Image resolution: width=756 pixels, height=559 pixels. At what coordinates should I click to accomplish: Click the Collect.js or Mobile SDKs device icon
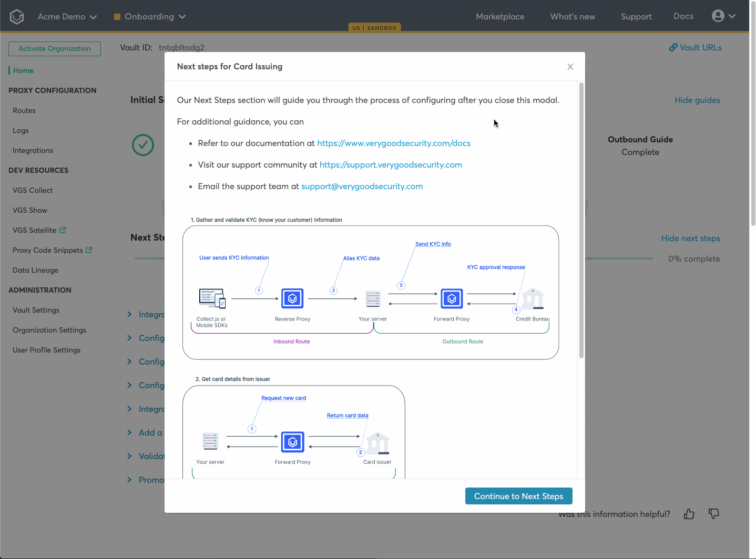(212, 298)
